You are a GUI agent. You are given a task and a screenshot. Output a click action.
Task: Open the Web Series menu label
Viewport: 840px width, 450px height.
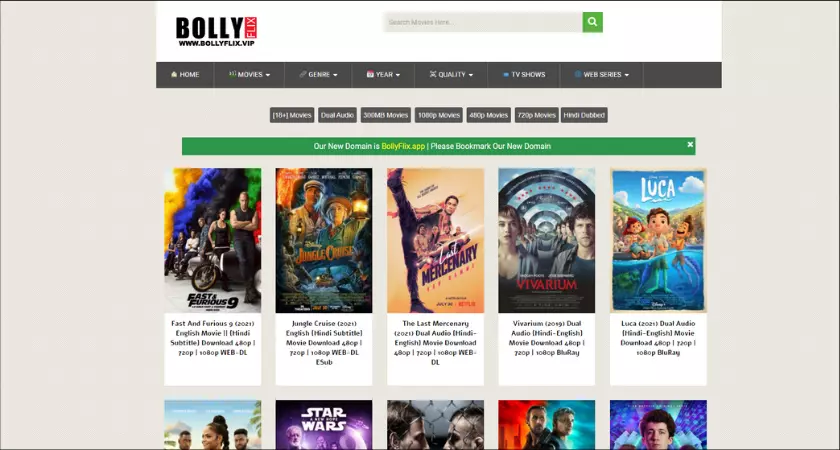point(602,74)
